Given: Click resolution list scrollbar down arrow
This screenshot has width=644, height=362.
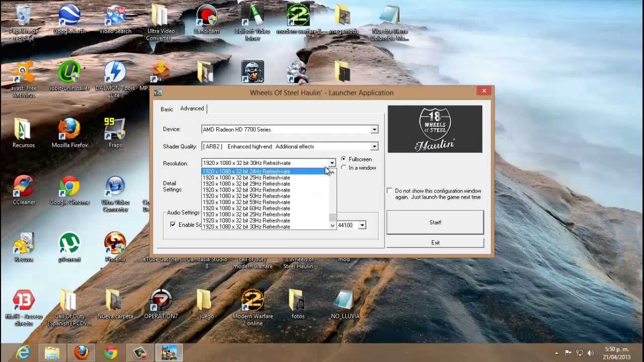Looking at the screenshot, I should [x=332, y=226].
